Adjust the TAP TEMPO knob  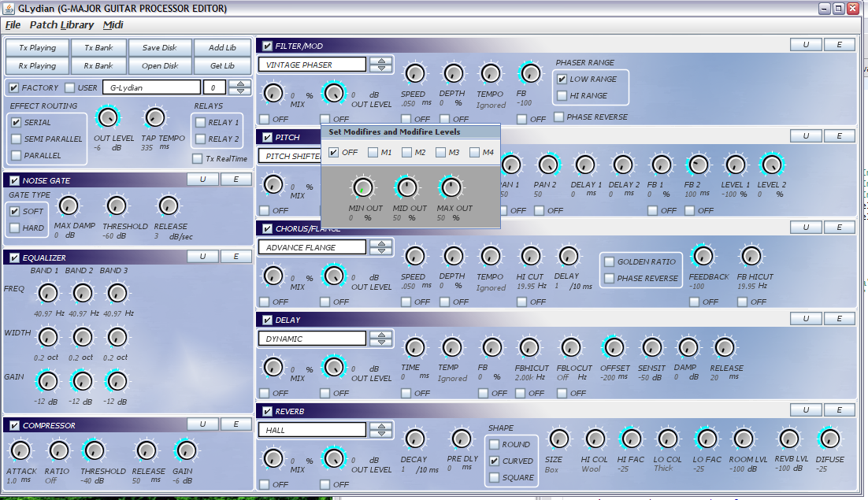click(154, 117)
